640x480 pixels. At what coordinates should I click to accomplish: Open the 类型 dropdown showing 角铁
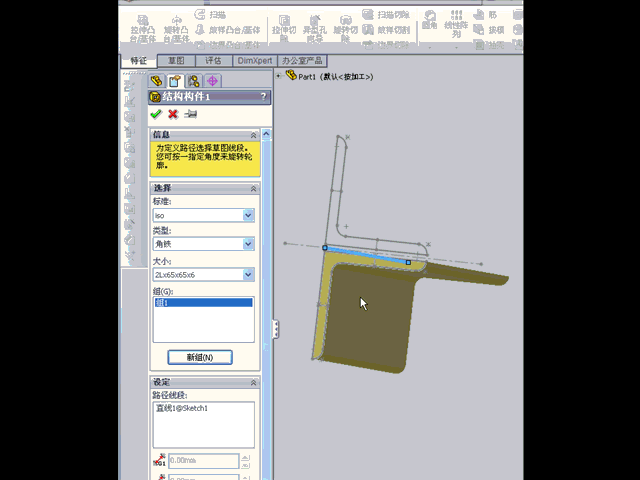click(x=248, y=244)
